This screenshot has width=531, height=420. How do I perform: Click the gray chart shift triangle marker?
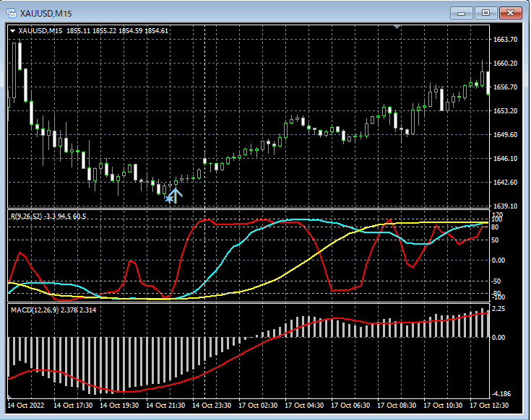tap(397, 27)
